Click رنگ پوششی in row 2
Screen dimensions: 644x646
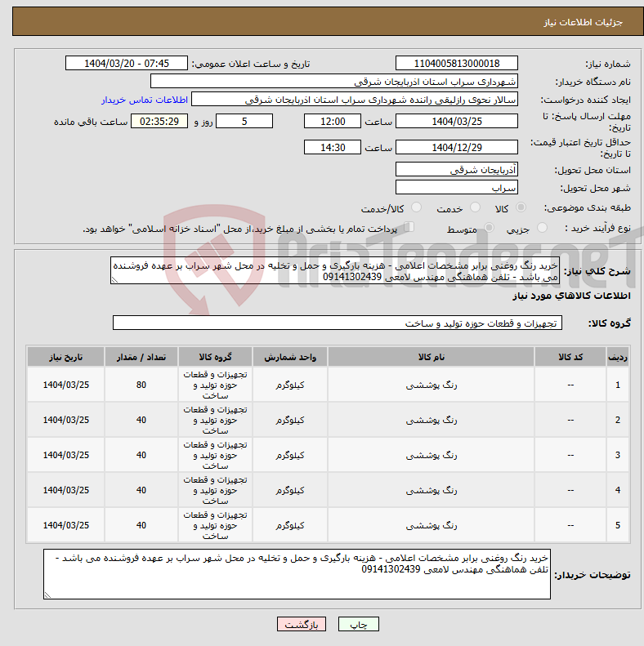click(432, 420)
